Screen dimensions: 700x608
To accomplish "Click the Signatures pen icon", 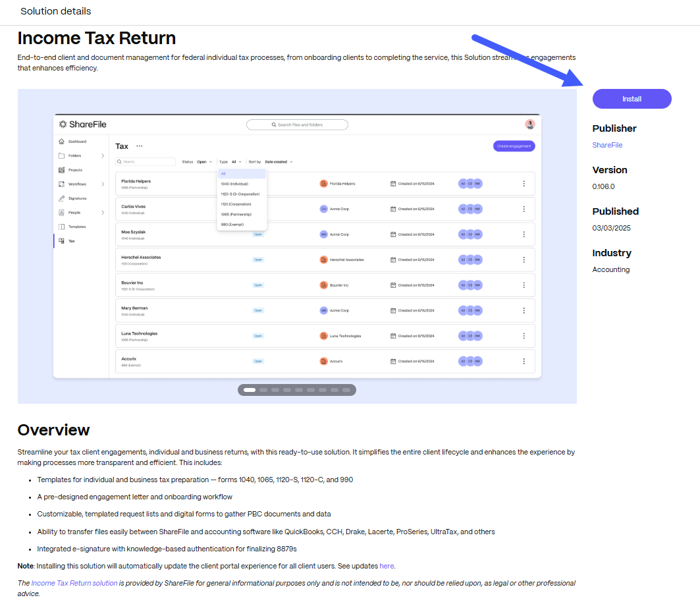I will pos(62,198).
